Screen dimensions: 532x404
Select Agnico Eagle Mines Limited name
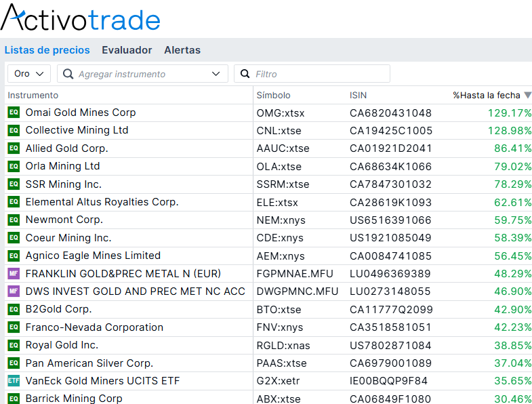tap(93, 256)
